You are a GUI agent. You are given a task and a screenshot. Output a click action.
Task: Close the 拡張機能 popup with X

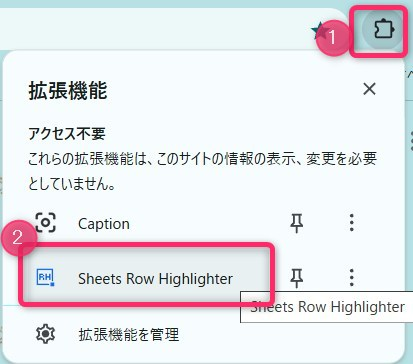pos(369,89)
